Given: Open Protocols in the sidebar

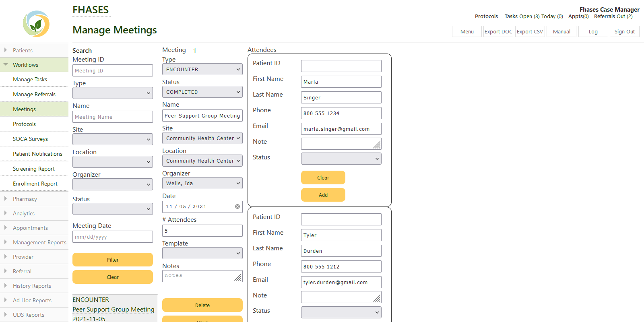Looking at the screenshot, I should [34, 124].
